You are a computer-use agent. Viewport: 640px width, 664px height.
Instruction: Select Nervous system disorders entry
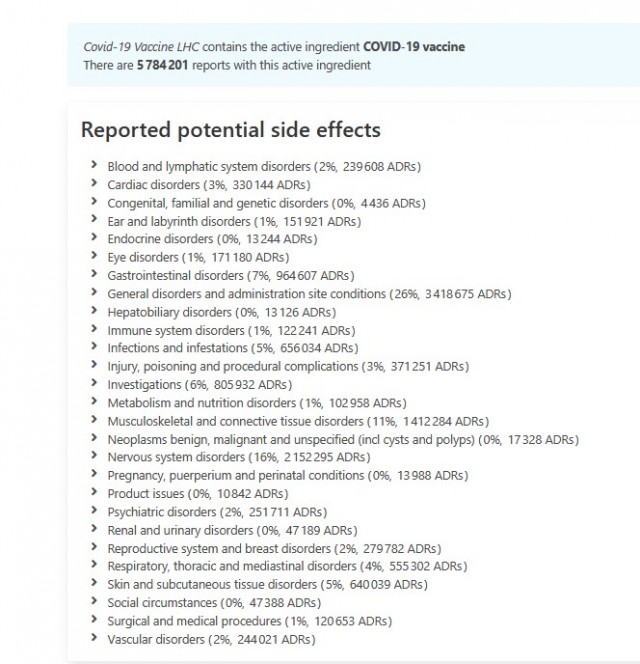(x=235, y=457)
